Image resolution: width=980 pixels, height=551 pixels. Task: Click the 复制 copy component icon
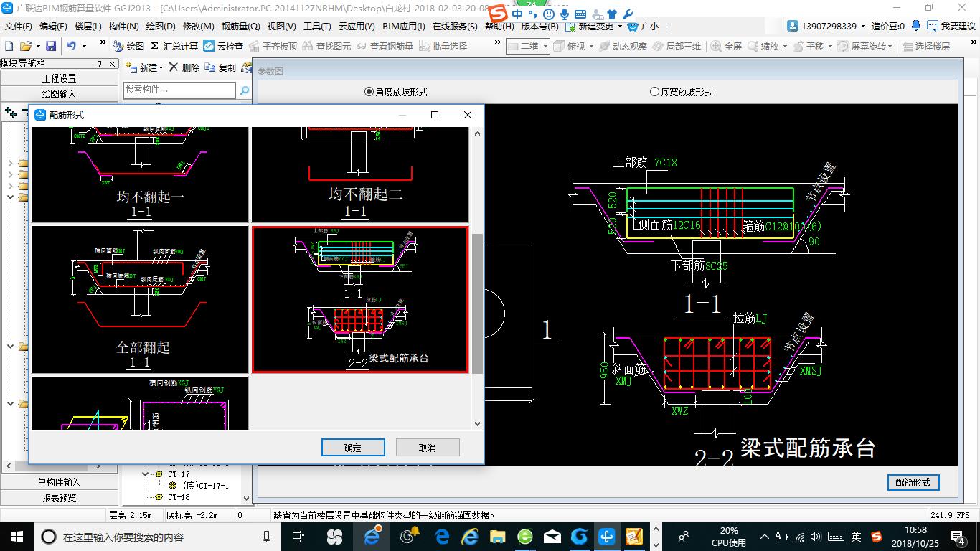click(210, 67)
